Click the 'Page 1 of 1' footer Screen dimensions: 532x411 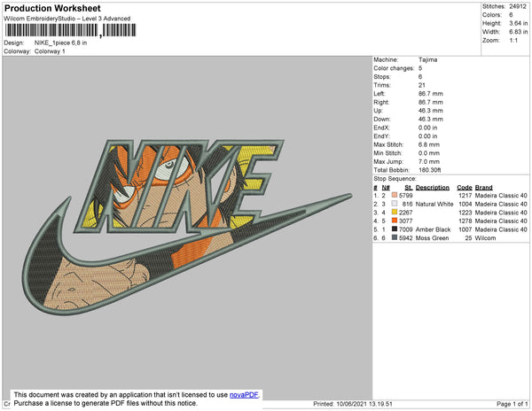pyautogui.click(x=512, y=404)
